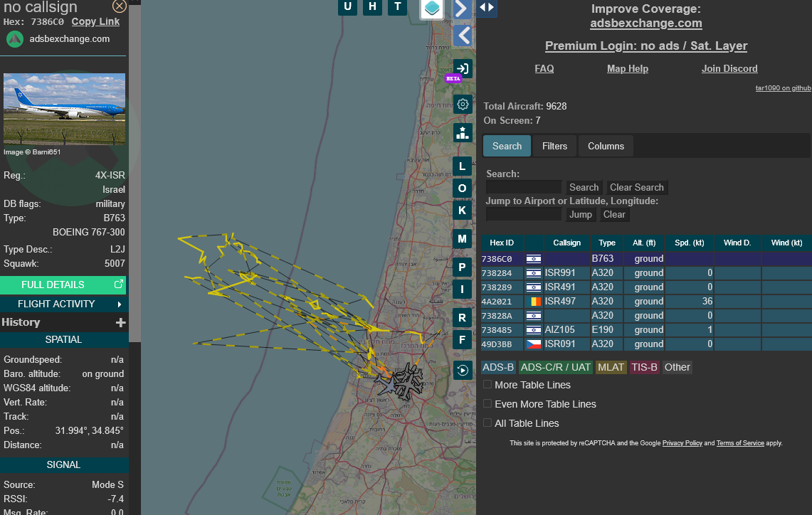This screenshot has height=515, width=812.
Task: Click the adsbexchange logo icon
Action: 14,39
